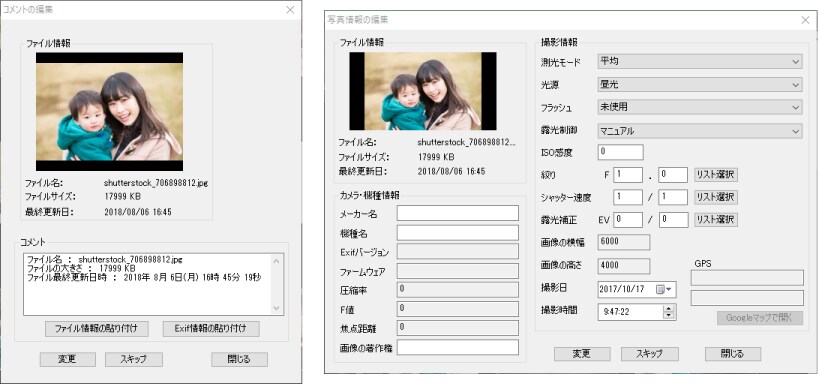Click リスト選択 button beside 絞り

[715, 175]
